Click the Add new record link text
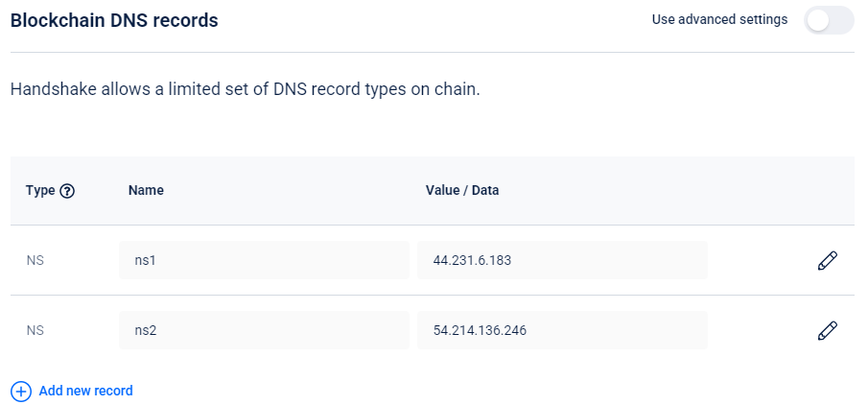868x405 pixels. 85,391
